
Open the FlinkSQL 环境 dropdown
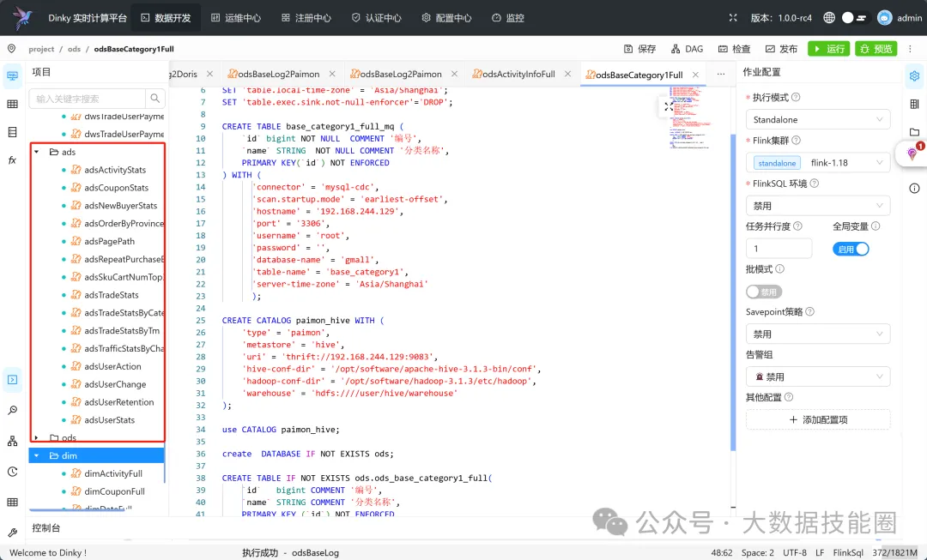click(818, 206)
